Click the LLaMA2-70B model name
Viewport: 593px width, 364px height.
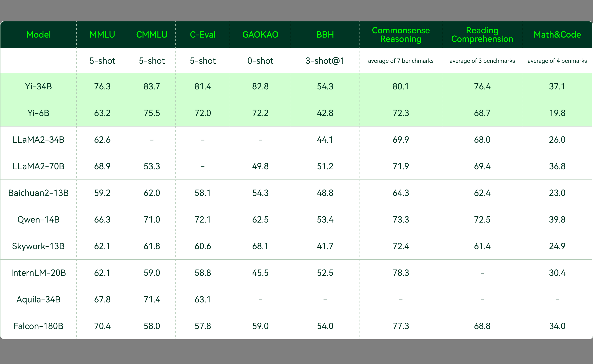tap(38, 166)
